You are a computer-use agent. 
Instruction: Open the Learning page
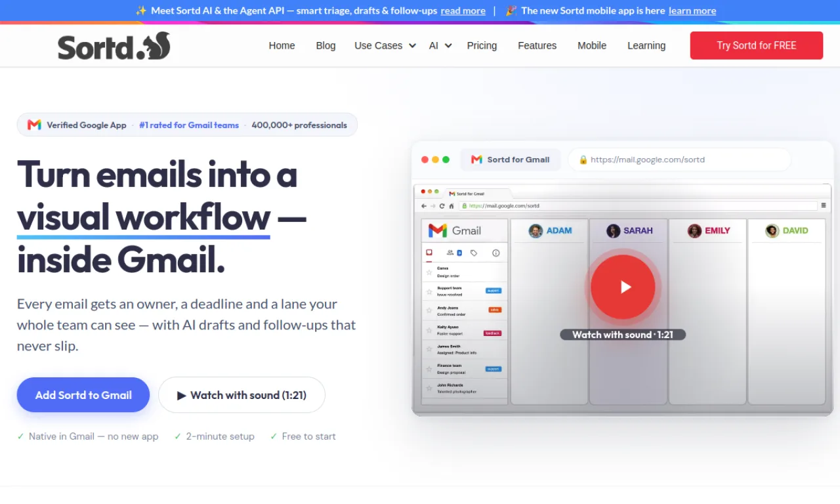pos(646,46)
